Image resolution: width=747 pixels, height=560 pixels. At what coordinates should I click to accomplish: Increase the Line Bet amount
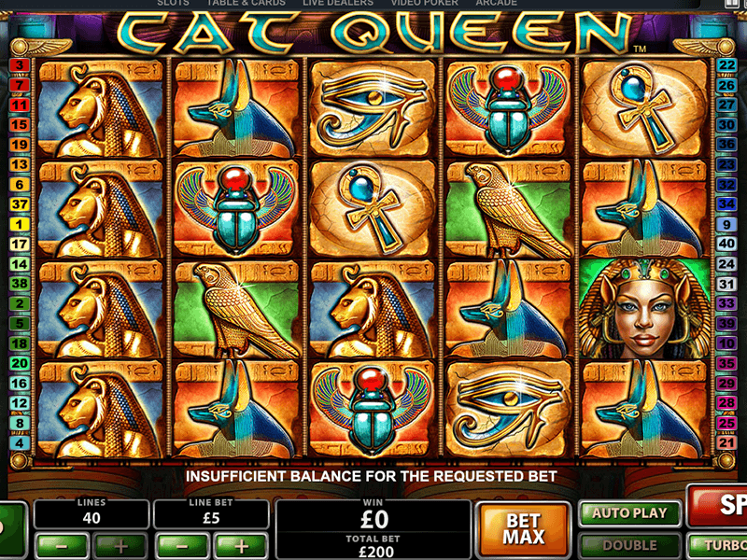pyautogui.click(x=241, y=547)
